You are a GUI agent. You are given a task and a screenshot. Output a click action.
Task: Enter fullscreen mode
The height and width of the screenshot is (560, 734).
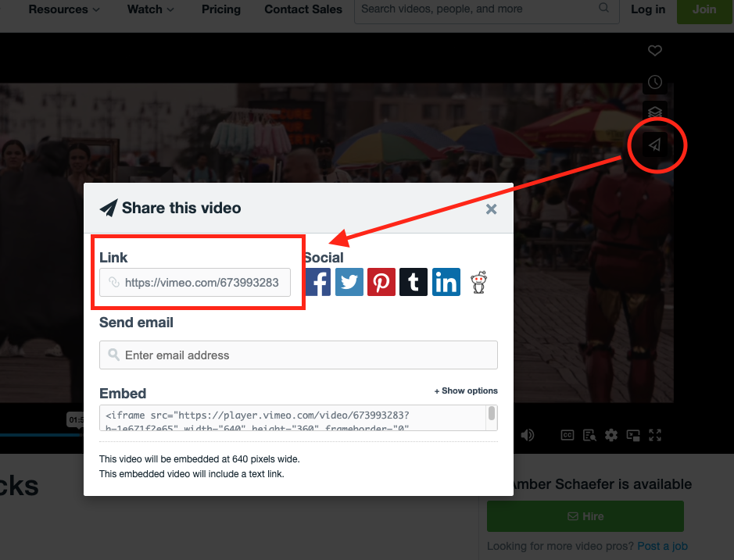[656, 435]
